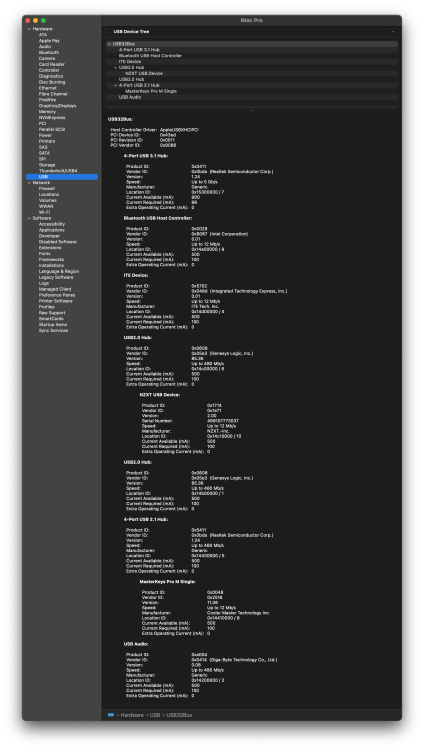
Task: Open Power information in sidebar
Action: (45, 135)
